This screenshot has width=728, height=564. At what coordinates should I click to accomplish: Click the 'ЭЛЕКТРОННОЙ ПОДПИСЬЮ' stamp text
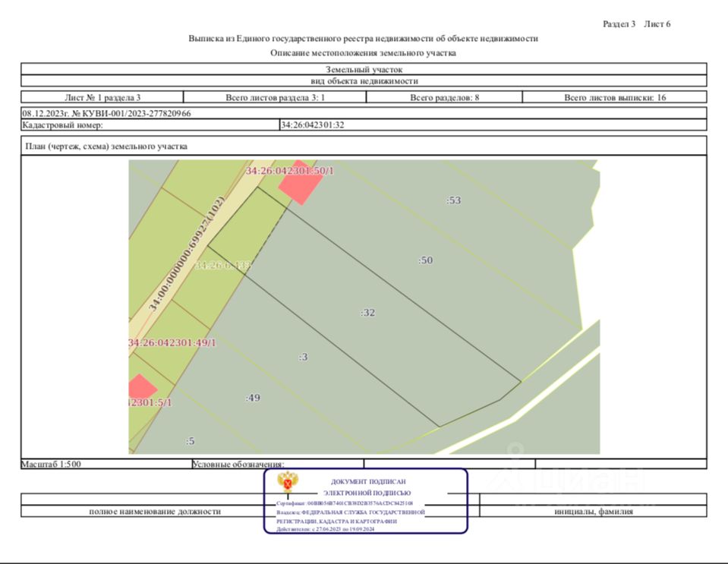(x=367, y=493)
